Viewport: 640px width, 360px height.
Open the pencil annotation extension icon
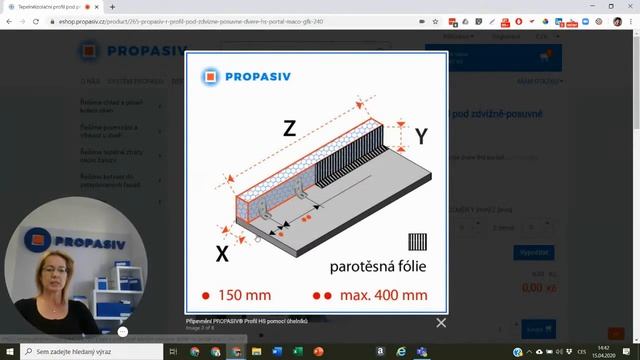point(492,22)
